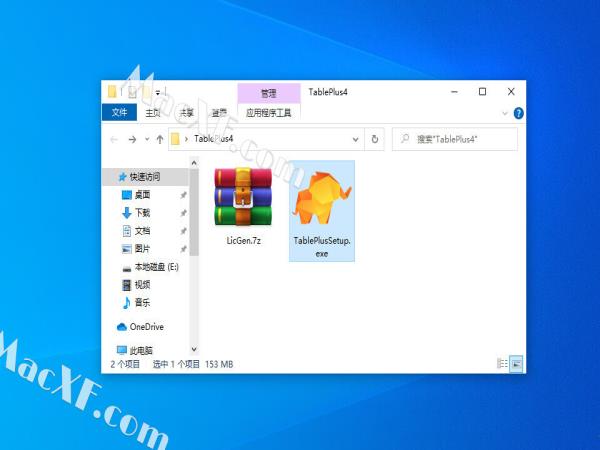Viewport: 600px width, 450px height.
Task: Select 本地磁盘 (E:) in the sidebar
Action: (x=156, y=267)
